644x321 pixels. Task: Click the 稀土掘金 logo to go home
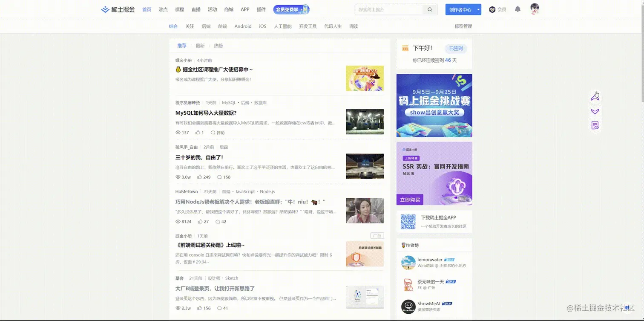point(118,9)
